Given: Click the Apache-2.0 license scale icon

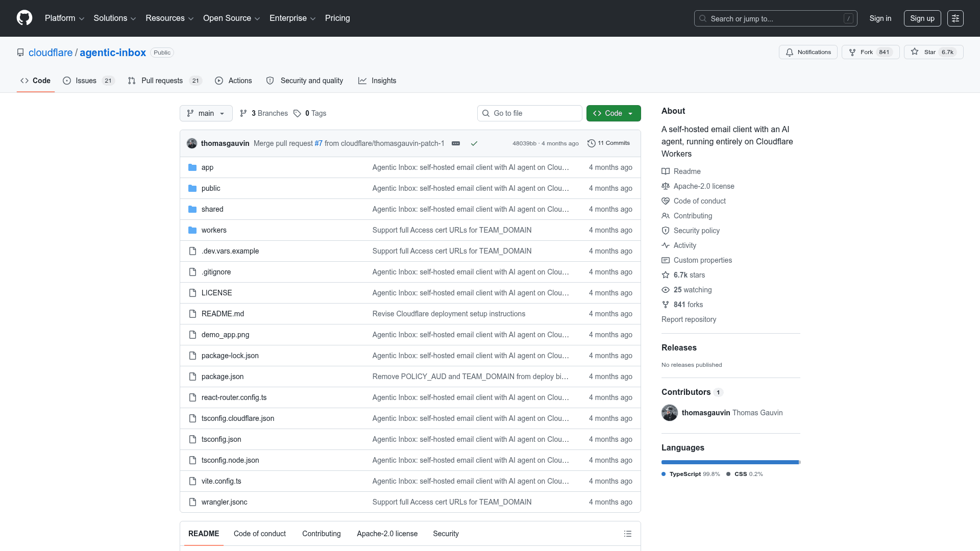Looking at the screenshot, I should click(666, 186).
